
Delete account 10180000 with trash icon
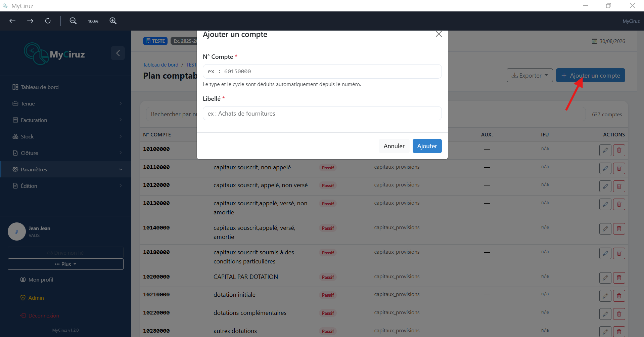[x=619, y=253]
